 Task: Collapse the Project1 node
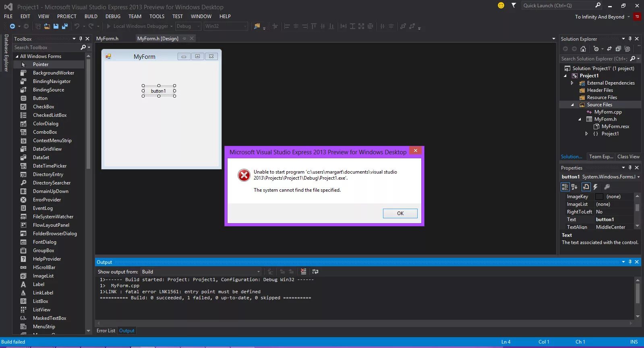(x=565, y=76)
